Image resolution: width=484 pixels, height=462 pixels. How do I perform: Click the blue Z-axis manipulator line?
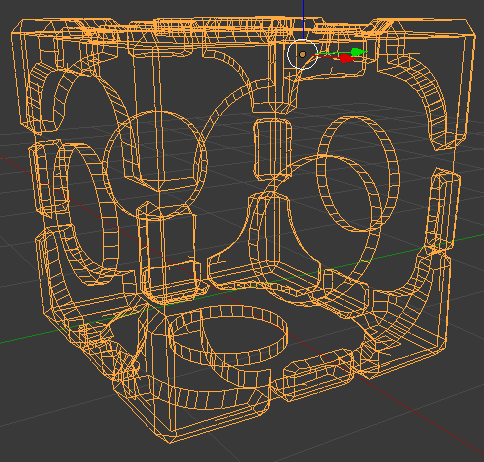(x=303, y=19)
